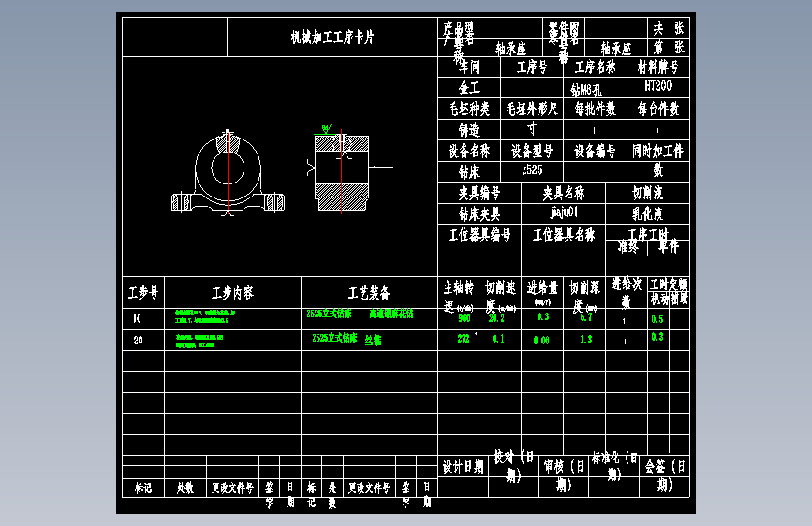Viewport: 812px width, 526px height.
Task: Click the title text 机械加工工序卡片
Action: 332,37
